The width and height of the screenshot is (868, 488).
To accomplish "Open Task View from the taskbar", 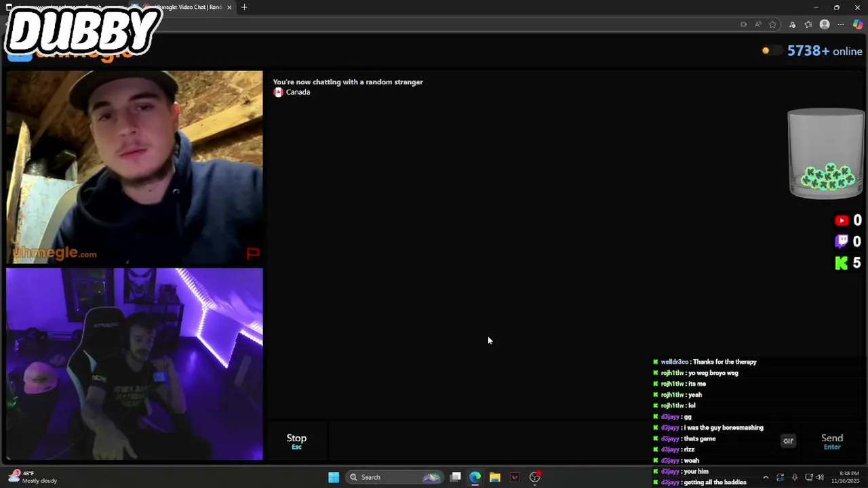I will pos(456,477).
